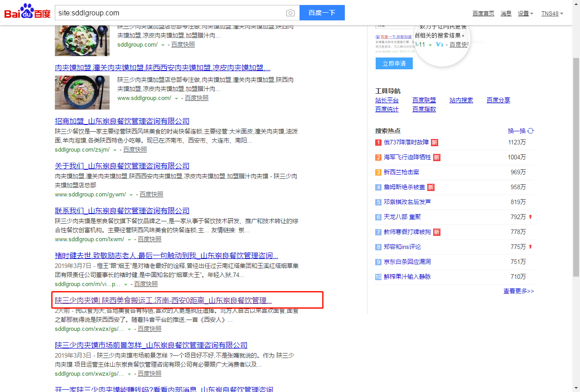
Task: Open 站内搜索 tool link
Action: [x=461, y=100]
